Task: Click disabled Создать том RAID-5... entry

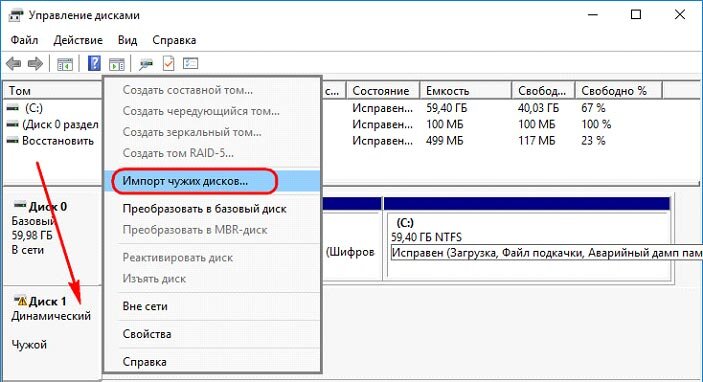Action: point(212,153)
